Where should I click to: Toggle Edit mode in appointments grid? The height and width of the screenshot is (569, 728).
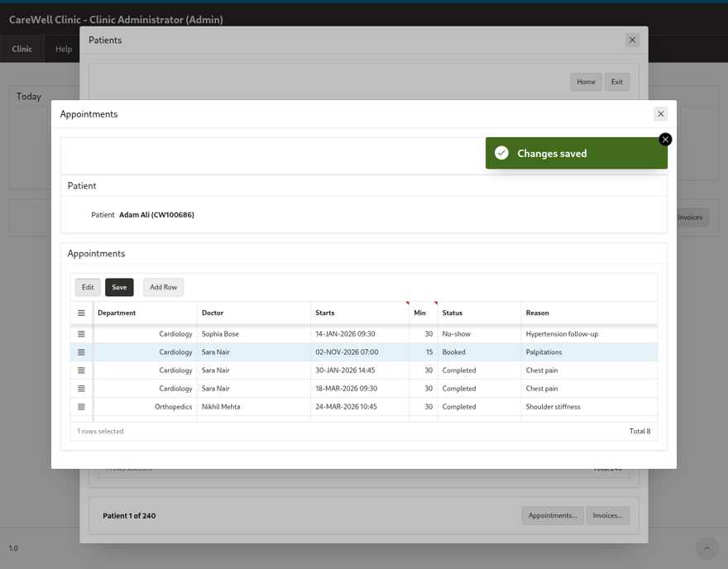(x=88, y=287)
